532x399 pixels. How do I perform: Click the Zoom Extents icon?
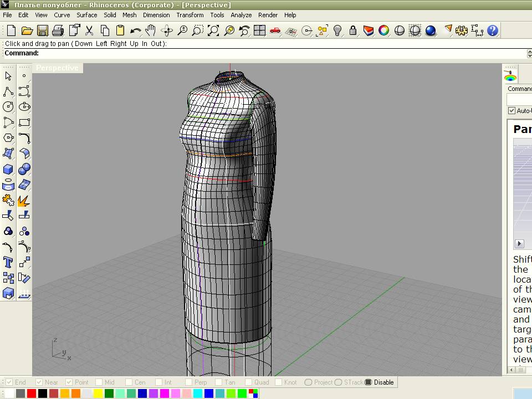coord(213,31)
